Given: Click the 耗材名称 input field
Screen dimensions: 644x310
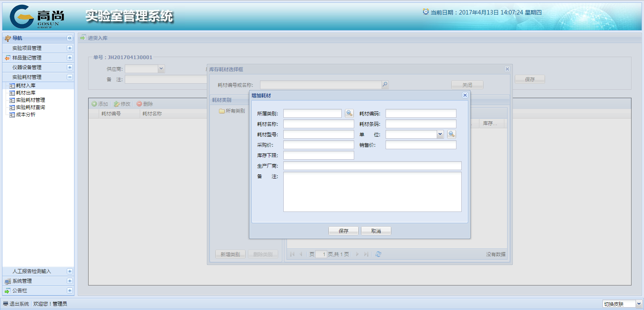Looking at the screenshot, I should tap(318, 124).
